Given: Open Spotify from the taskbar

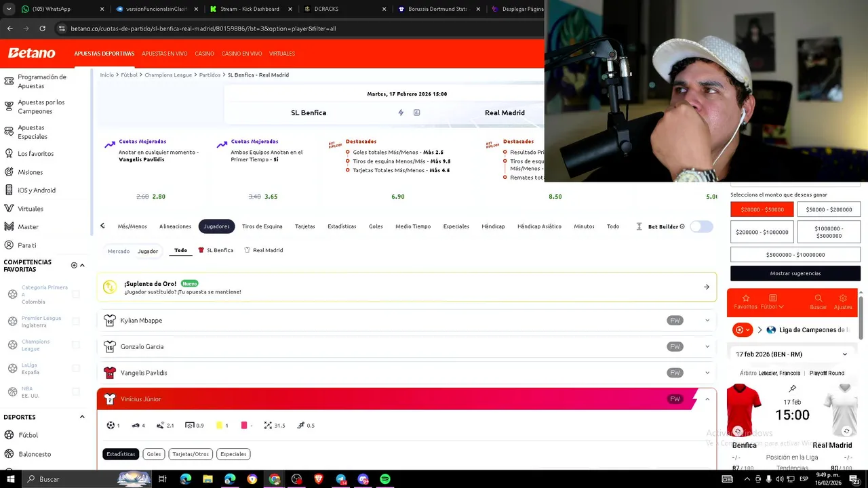Looking at the screenshot, I should (385, 479).
